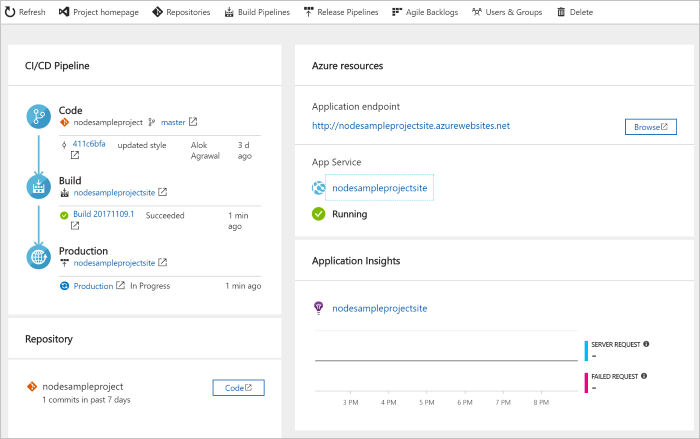Screen dimensions: 700x439
Task: Open Repositories from the top toolbar
Action: 181,12
